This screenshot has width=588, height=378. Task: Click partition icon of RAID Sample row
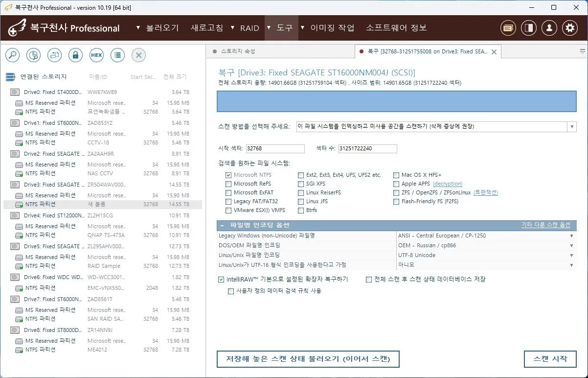click(x=19, y=266)
